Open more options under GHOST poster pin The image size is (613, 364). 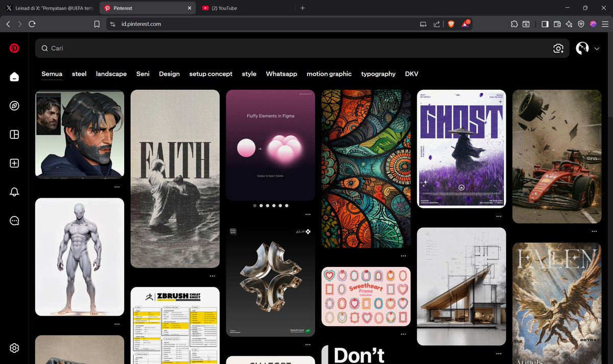point(499,216)
